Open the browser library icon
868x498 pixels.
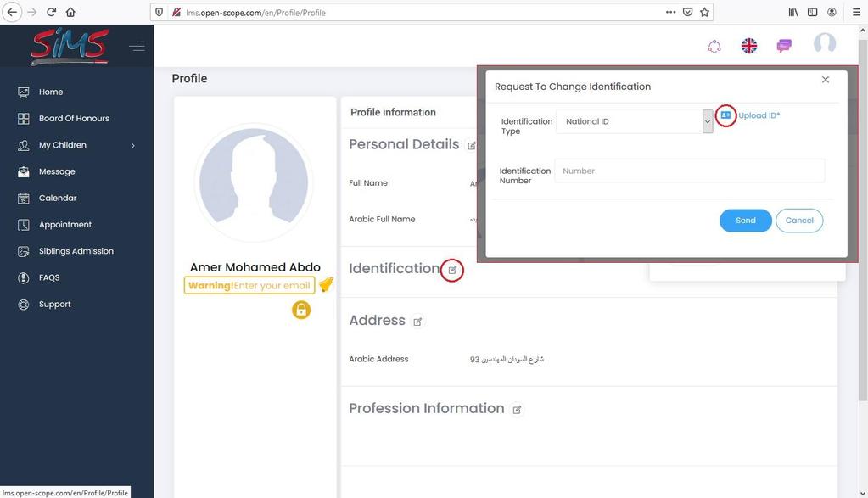(x=793, y=12)
